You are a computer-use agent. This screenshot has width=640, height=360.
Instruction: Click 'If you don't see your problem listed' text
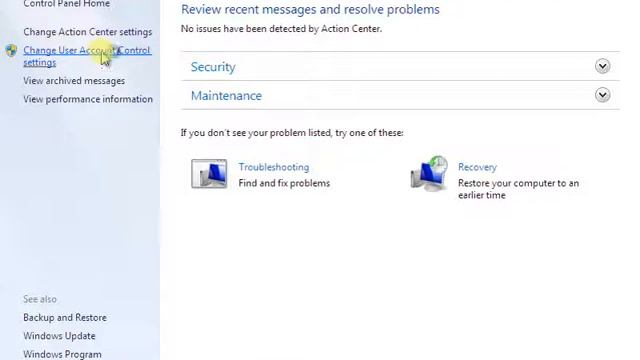292,133
